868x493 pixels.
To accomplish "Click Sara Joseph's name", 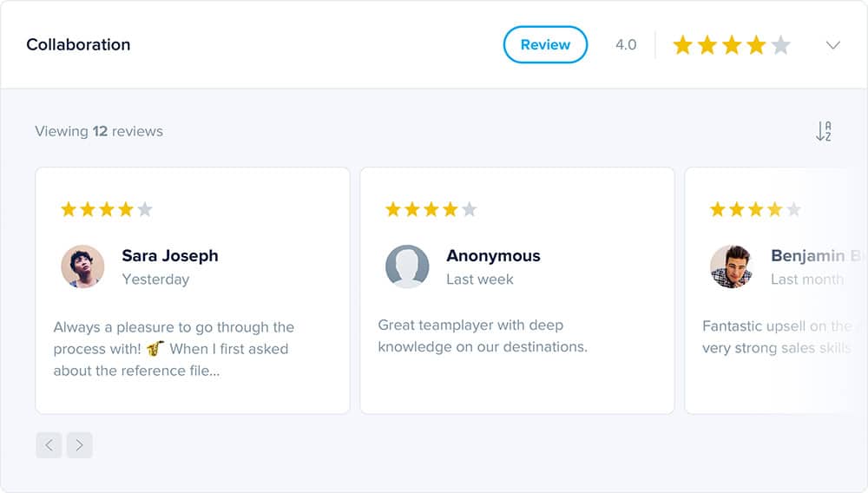I will 170,255.
